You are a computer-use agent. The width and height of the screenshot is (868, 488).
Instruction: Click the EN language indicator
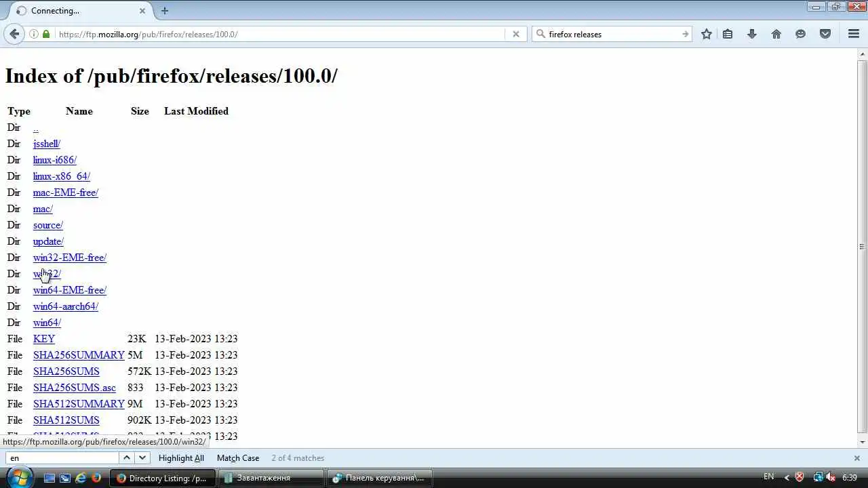coord(768,477)
